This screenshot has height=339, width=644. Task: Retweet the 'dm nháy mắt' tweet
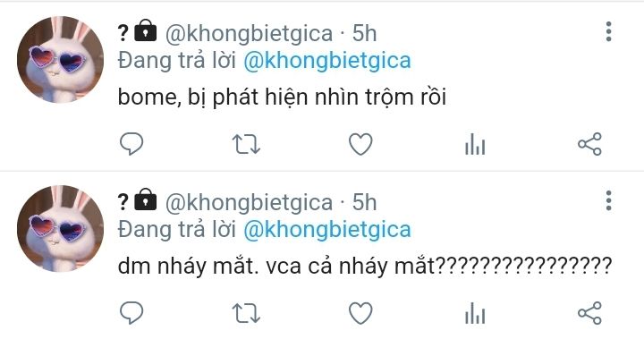point(246,314)
